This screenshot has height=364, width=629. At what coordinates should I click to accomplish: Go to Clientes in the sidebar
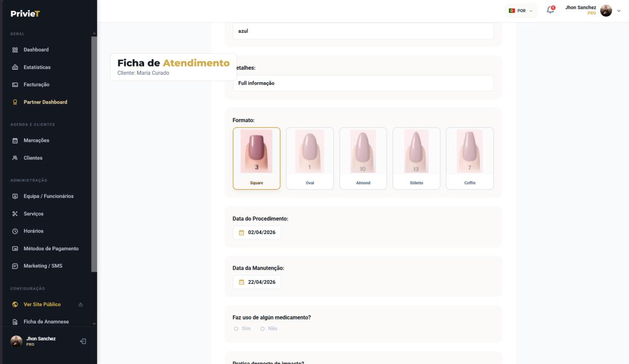(x=32, y=158)
